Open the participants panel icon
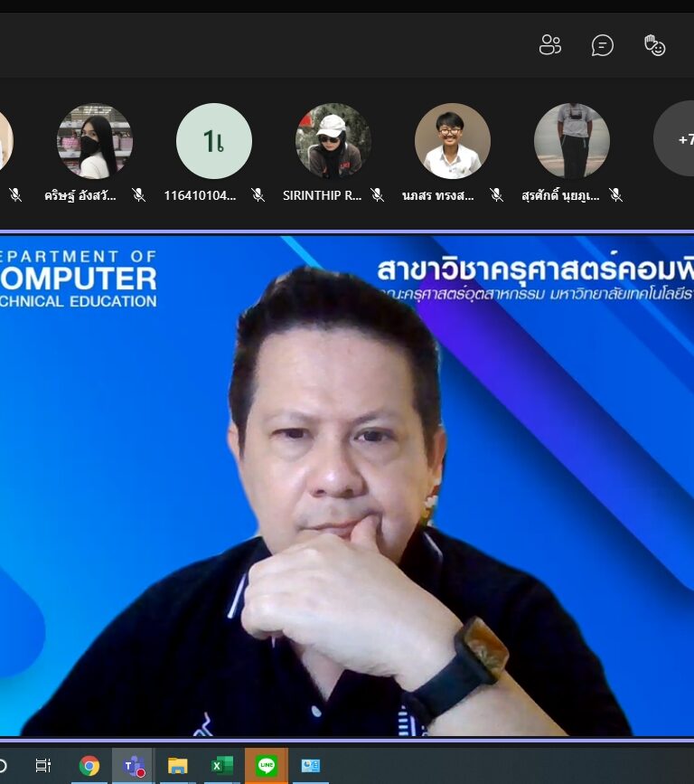 (x=550, y=45)
